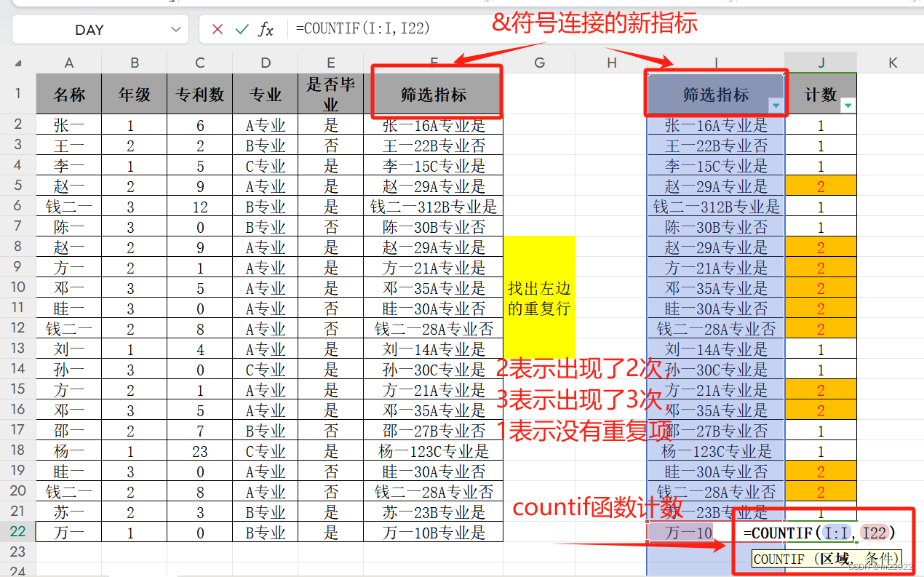Select 李一15C专业是 in column F
The image size is (924, 577).
tap(434, 165)
